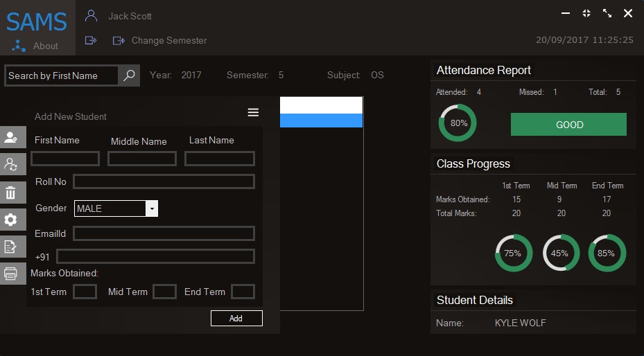Click the Attended count 4

(x=479, y=92)
